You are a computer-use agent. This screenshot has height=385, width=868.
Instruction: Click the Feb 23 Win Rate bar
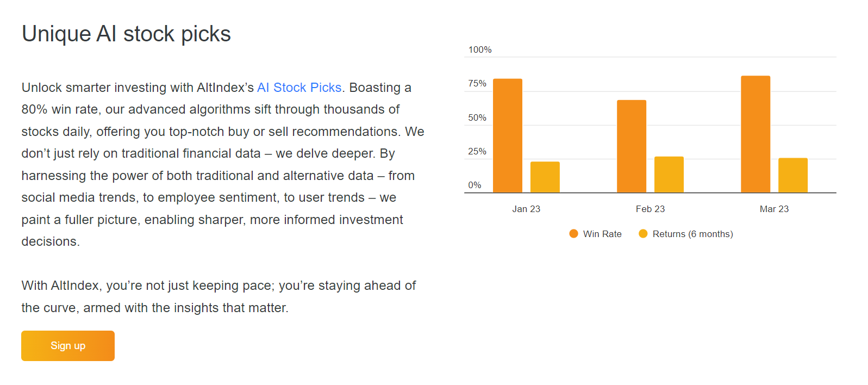click(x=632, y=146)
